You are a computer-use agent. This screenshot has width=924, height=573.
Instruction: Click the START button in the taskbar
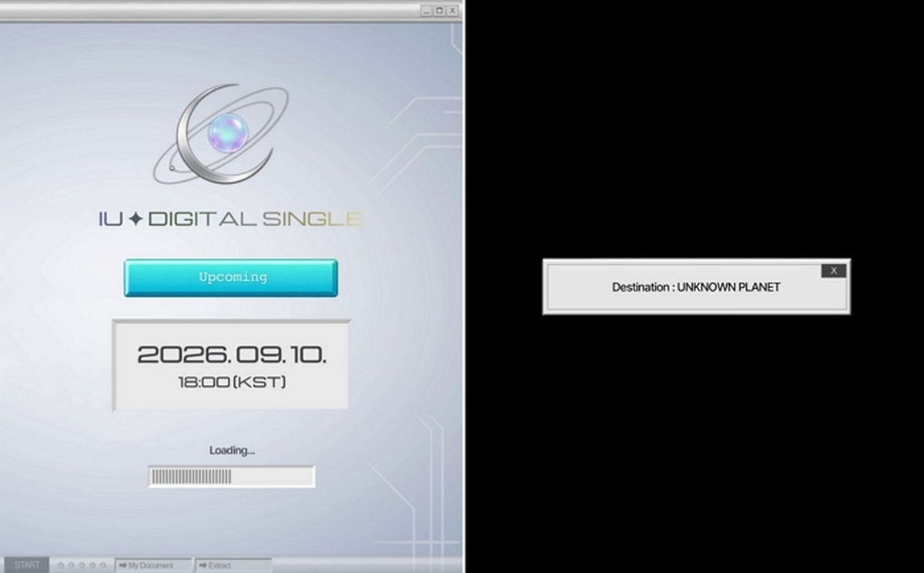(x=26, y=565)
